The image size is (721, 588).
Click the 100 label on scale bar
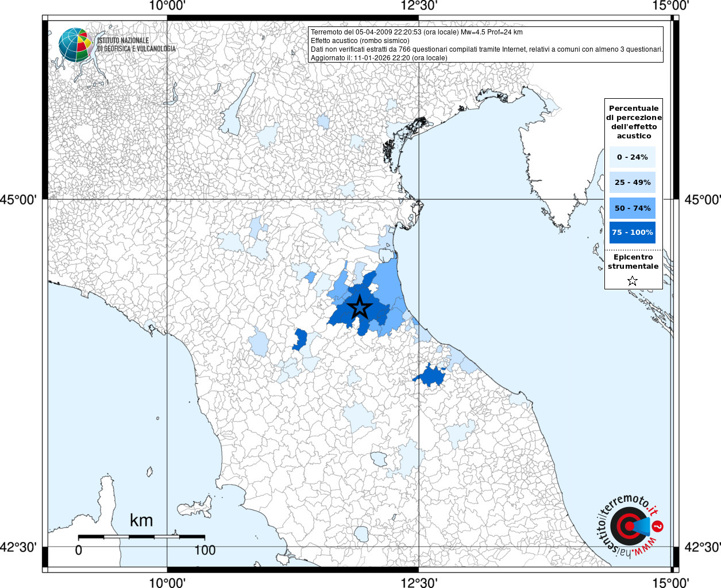point(205,550)
